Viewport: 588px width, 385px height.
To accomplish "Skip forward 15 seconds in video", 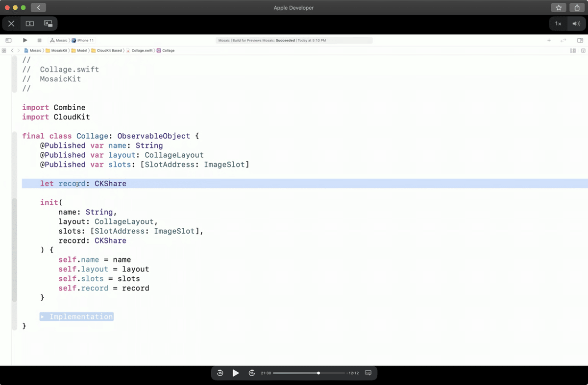I will [252, 373].
